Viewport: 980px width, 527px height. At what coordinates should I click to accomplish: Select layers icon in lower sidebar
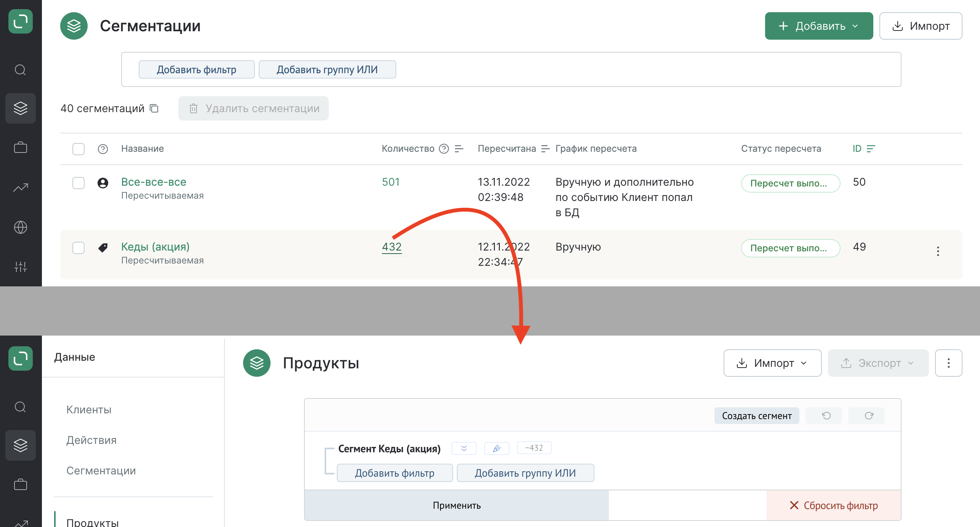pyautogui.click(x=21, y=445)
